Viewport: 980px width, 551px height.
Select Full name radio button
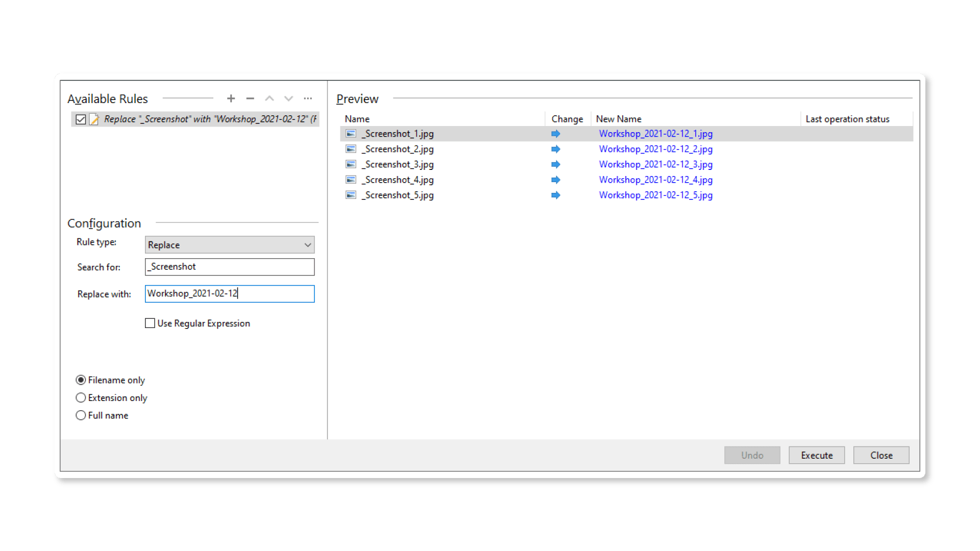coord(81,415)
